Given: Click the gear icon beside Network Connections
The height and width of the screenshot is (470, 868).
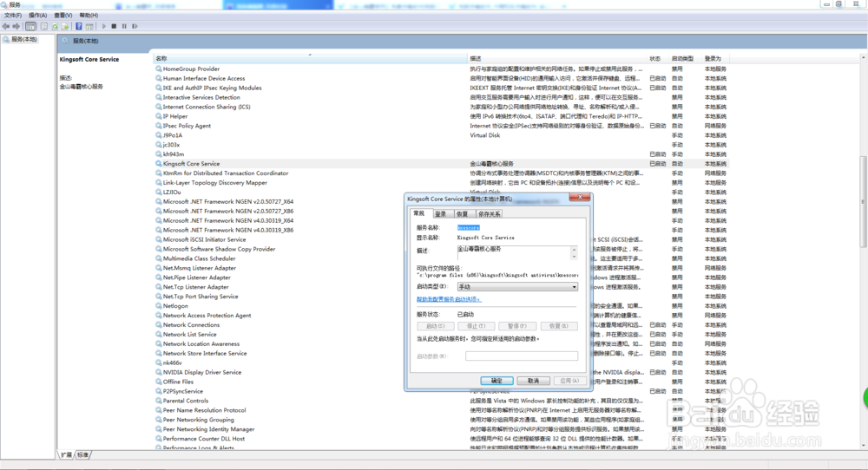Looking at the screenshot, I should pyautogui.click(x=158, y=324).
